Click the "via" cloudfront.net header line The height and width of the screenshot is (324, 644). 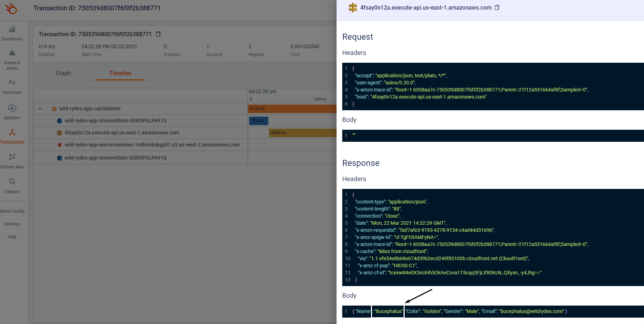[443, 258]
